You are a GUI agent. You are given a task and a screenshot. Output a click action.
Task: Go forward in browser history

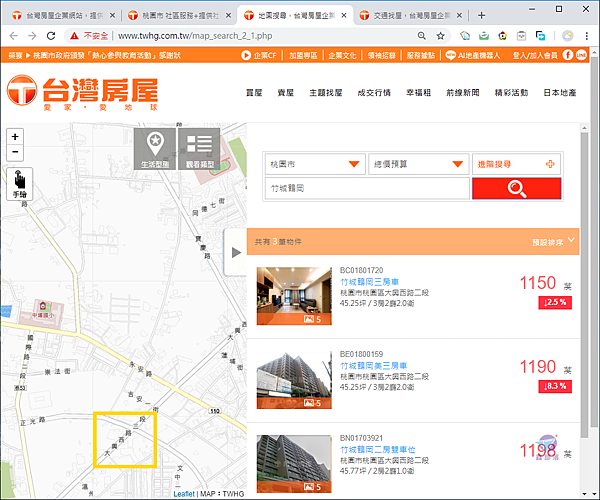[x=32, y=36]
